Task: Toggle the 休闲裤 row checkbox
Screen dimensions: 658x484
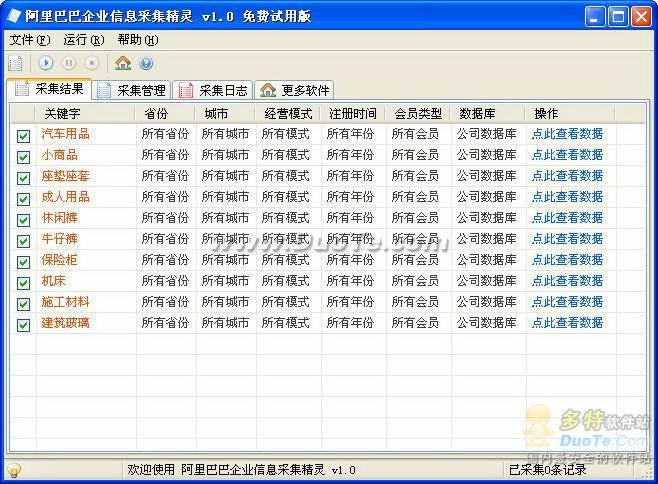Action: (x=24, y=220)
